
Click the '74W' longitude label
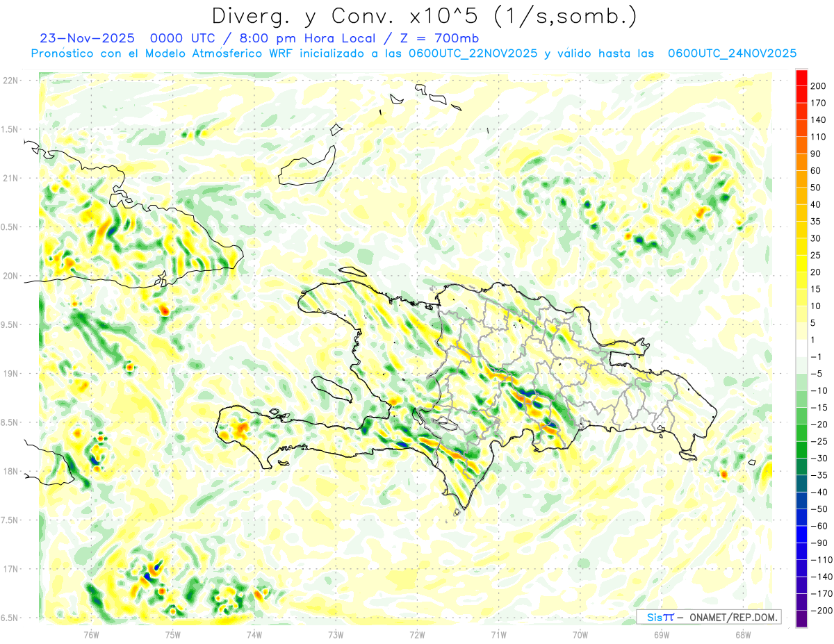point(254,634)
